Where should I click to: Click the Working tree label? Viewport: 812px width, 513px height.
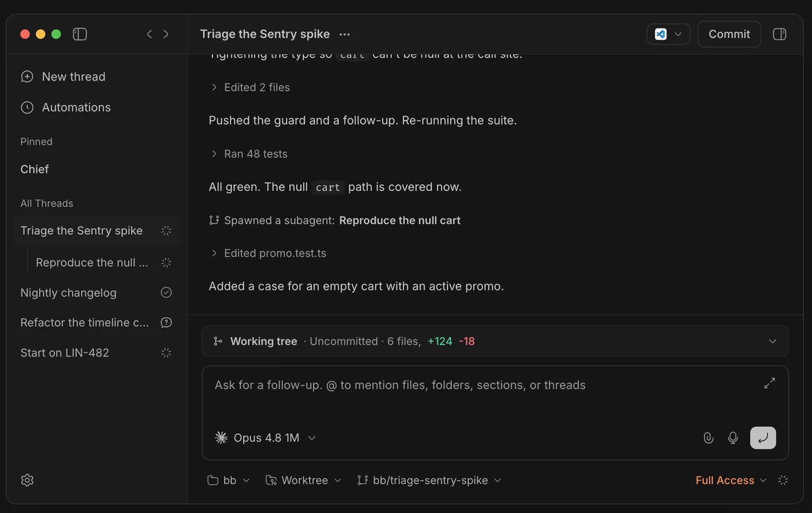(264, 341)
